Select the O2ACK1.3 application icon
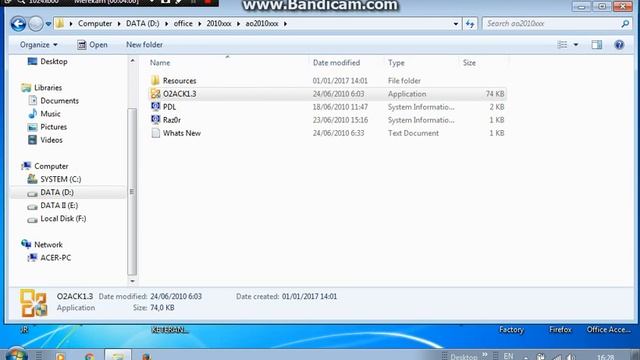 (155, 93)
